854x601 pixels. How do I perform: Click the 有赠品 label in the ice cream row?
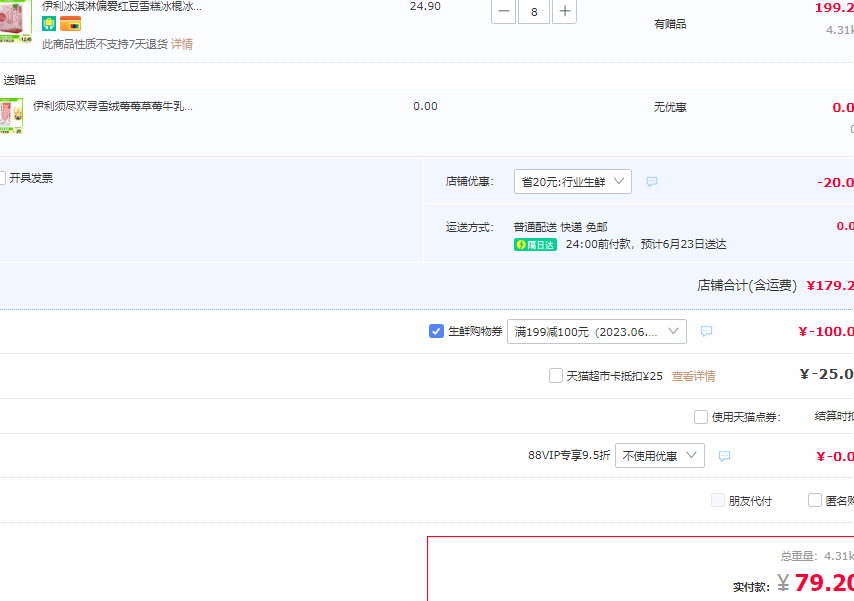670,24
